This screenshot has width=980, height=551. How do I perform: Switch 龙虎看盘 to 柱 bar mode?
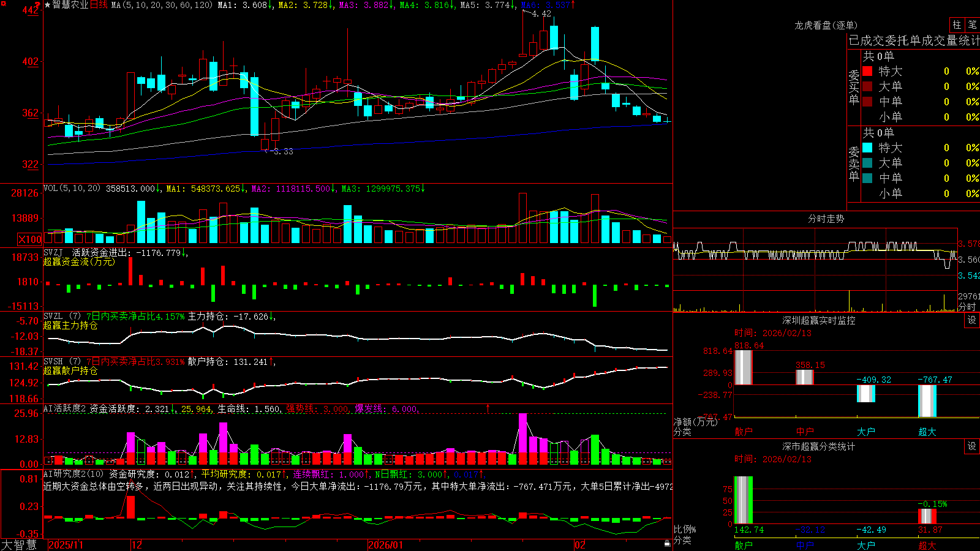(x=957, y=25)
